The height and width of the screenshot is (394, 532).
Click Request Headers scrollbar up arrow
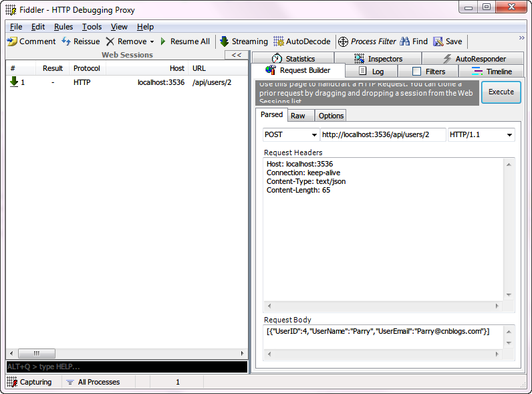[509, 165]
